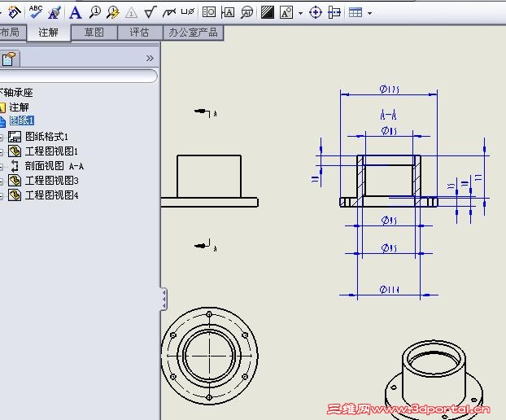Select the top Ø125 dimension text
This screenshot has height=420, width=506.
point(389,89)
